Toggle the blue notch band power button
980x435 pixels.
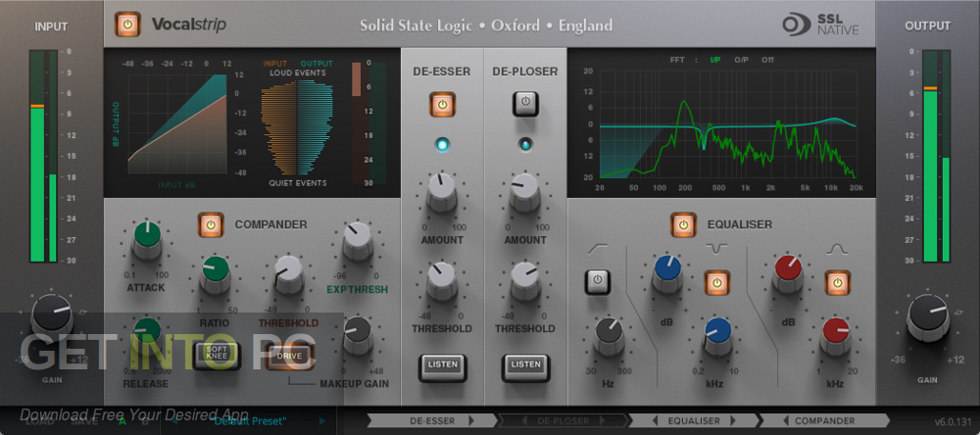(716, 282)
